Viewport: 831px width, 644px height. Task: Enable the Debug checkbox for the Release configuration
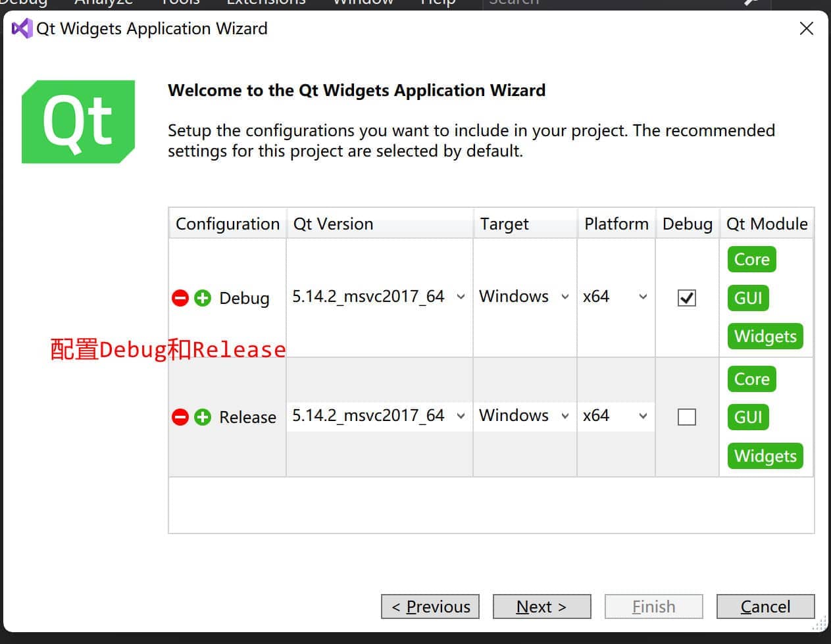(686, 416)
